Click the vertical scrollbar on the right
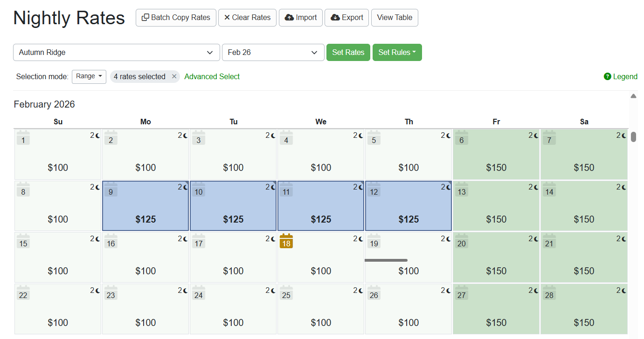The width and height of the screenshot is (644, 339). tap(633, 136)
